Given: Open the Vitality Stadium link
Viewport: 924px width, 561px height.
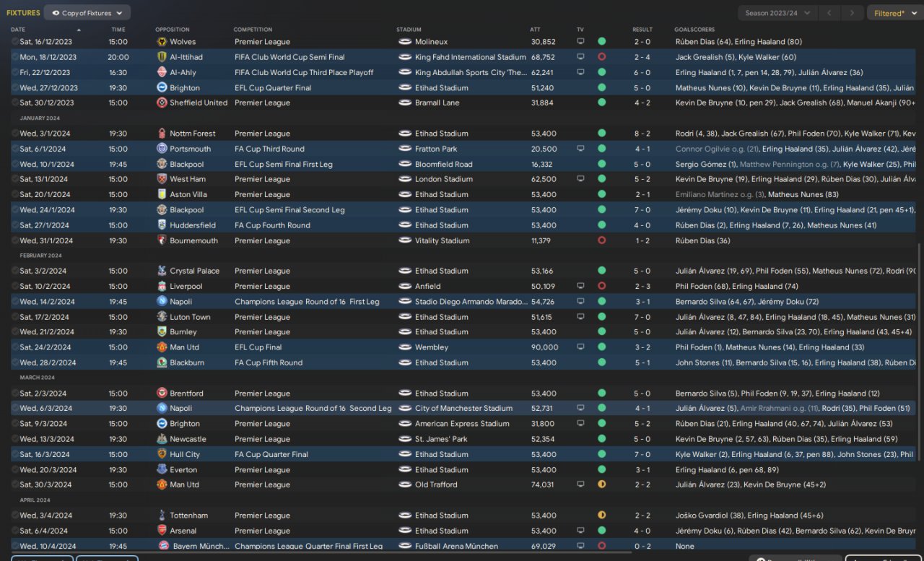Looking at the screenshot, I should pyautogui.click(x=442, y=240).
